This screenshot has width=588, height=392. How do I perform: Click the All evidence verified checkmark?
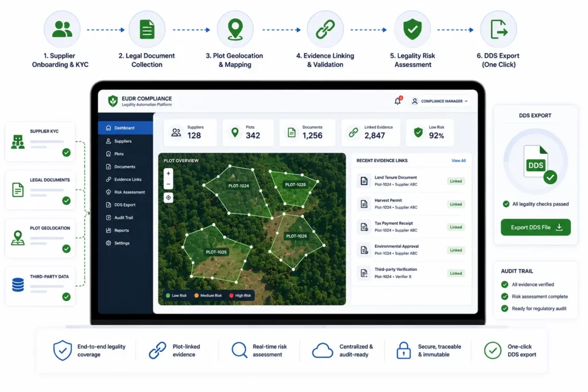click(x=504, y=285)
